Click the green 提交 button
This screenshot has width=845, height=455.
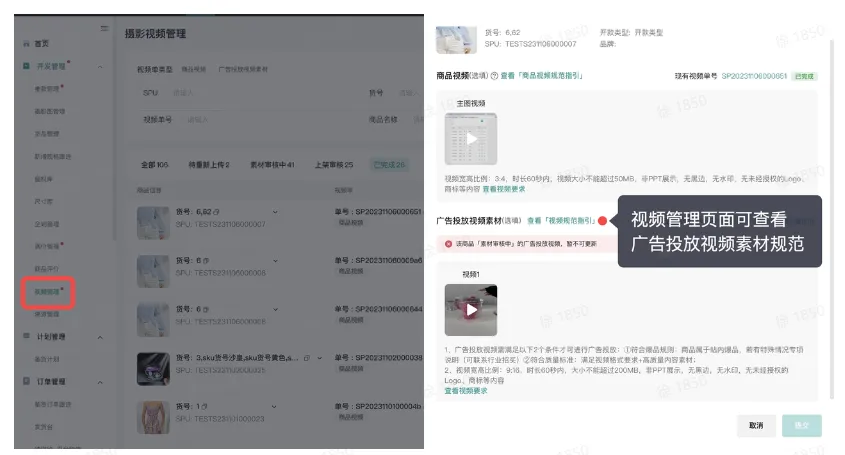(802, 425)
